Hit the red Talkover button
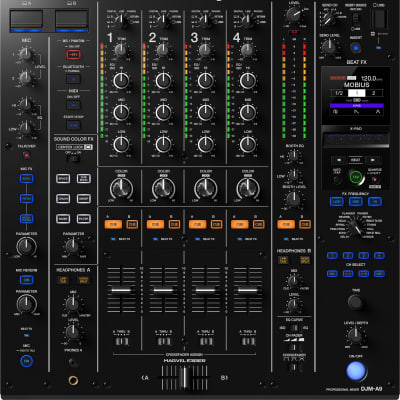 pos(26,155)
